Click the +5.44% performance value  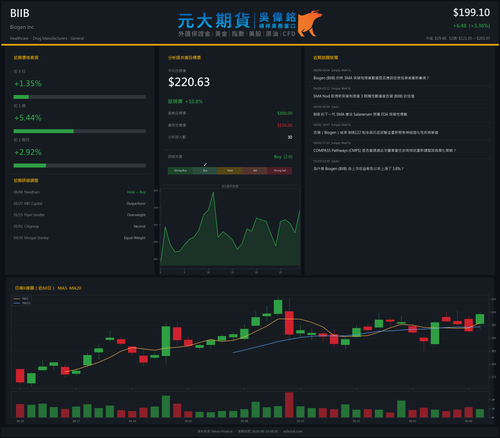coord(28,118)
